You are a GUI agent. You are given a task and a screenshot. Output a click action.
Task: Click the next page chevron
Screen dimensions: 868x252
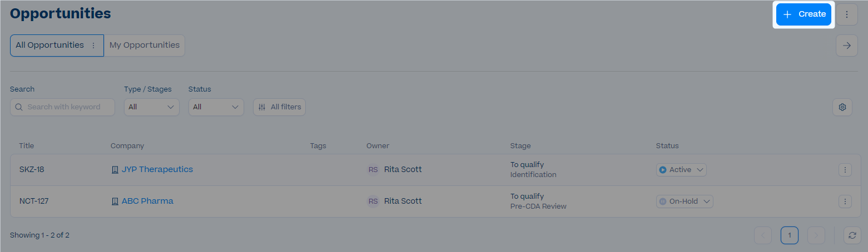[x=816, y=235]
